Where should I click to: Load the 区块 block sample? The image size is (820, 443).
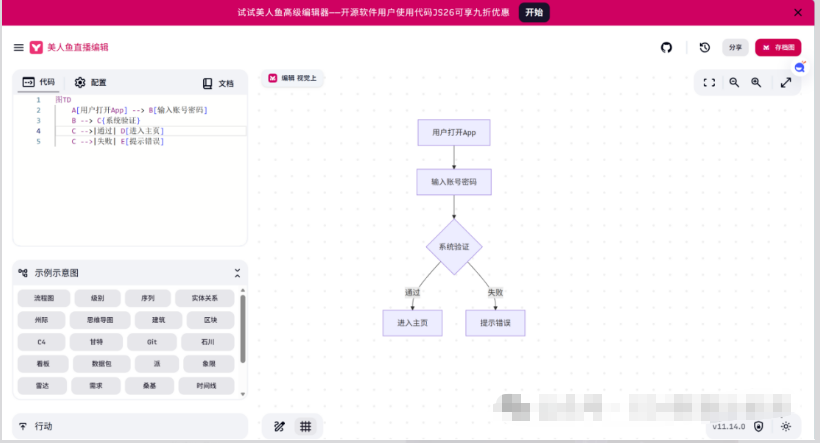tap(210, 320)
